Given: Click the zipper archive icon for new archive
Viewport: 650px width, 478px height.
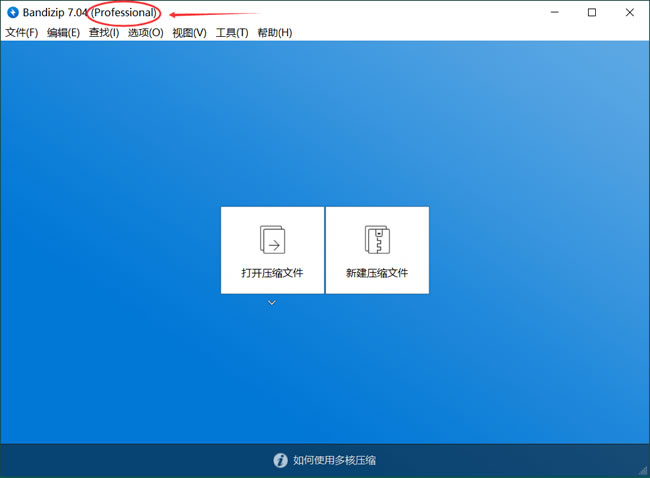Looking at the screenshot, I should click(x=377, y=239).
